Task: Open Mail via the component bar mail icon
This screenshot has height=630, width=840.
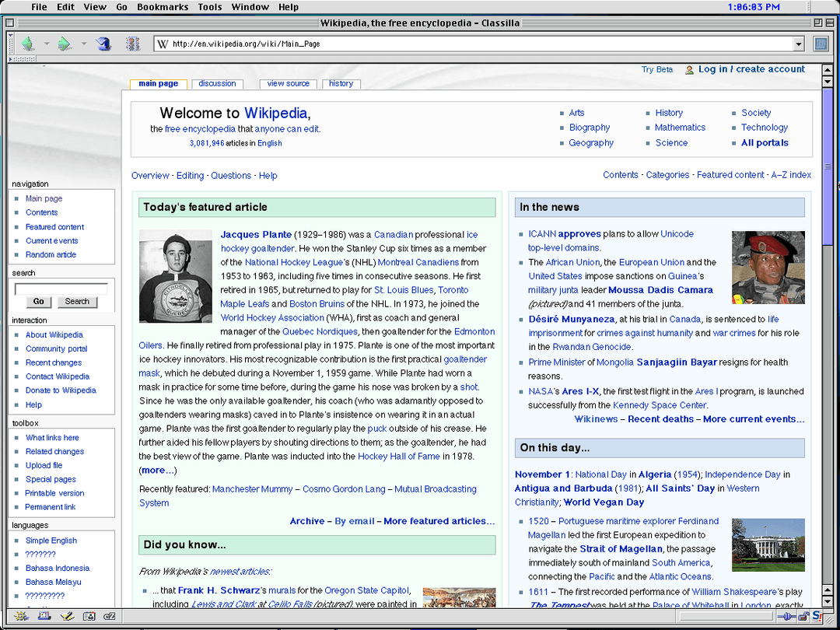Action: tap(44, 616)
